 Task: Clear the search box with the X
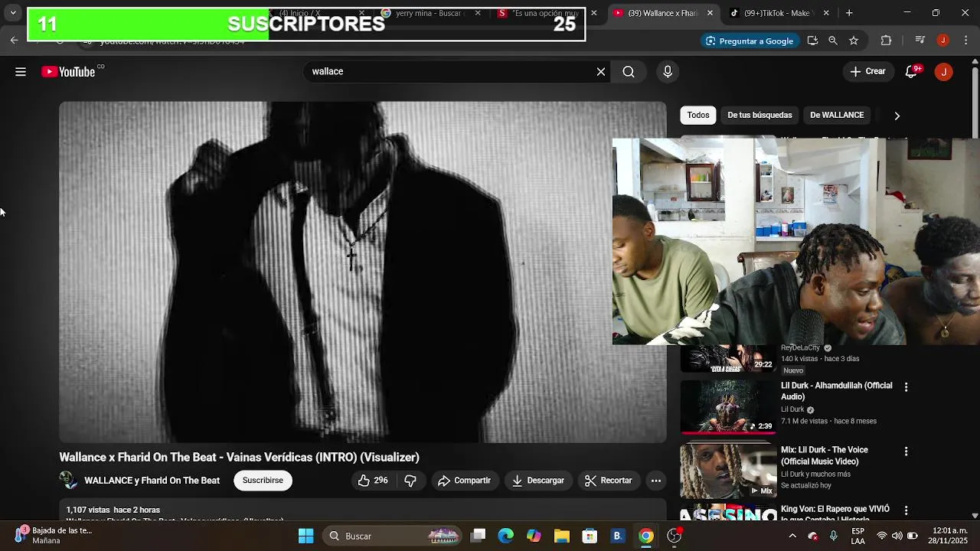point(601,71)
